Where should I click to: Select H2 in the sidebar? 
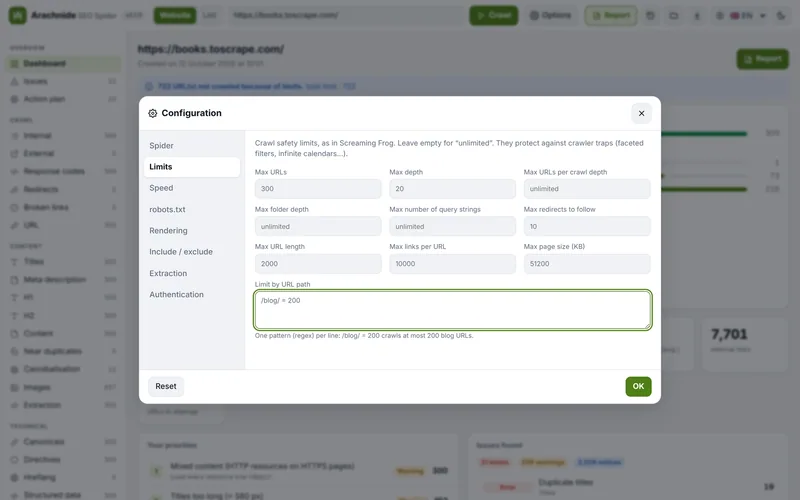click(64, 315)
